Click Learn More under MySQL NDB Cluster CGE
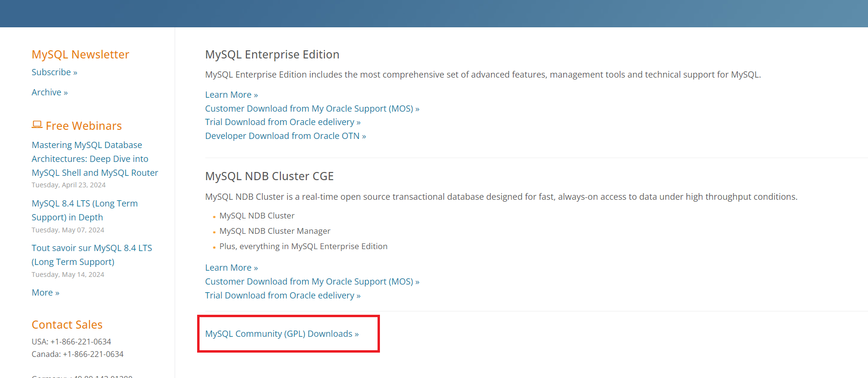 tap(232, 268)
